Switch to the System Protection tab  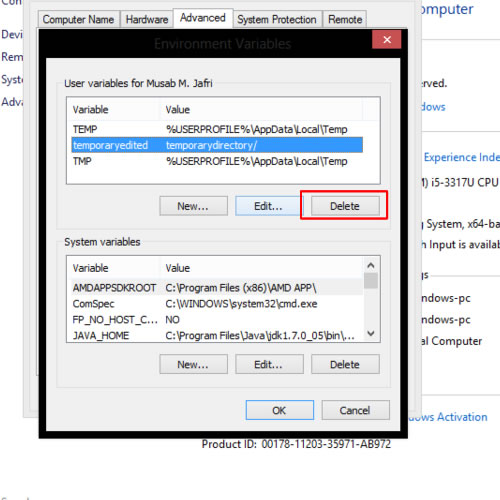pos(277,19)
